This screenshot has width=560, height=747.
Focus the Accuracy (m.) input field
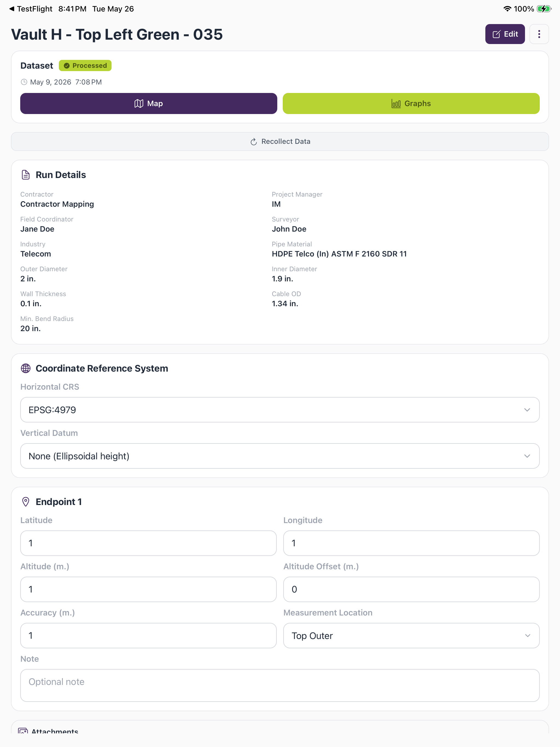[x=148, y=635]
